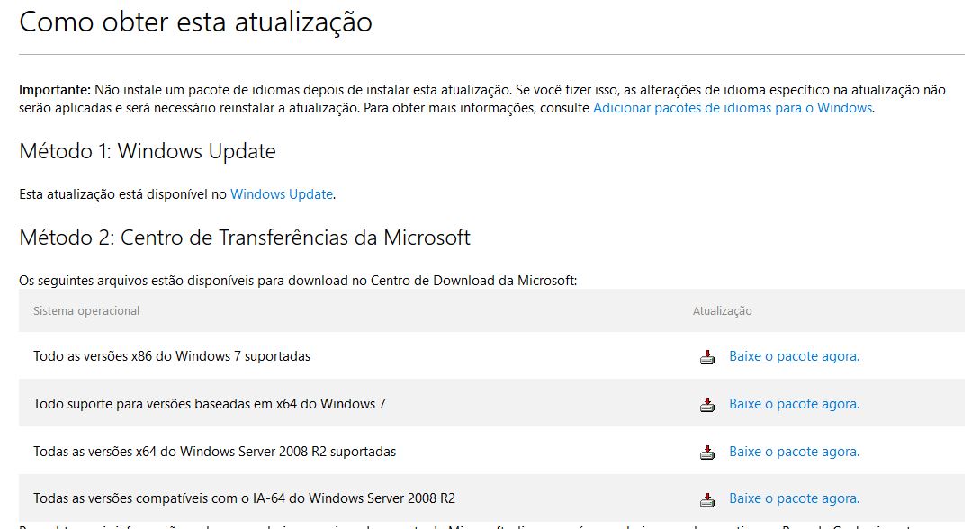The height and width of the screenshot is (529, 980).
Task: Click the 'Método 1: Windows Update' heading
Action: pyautogui.click(x=148, y=151)
